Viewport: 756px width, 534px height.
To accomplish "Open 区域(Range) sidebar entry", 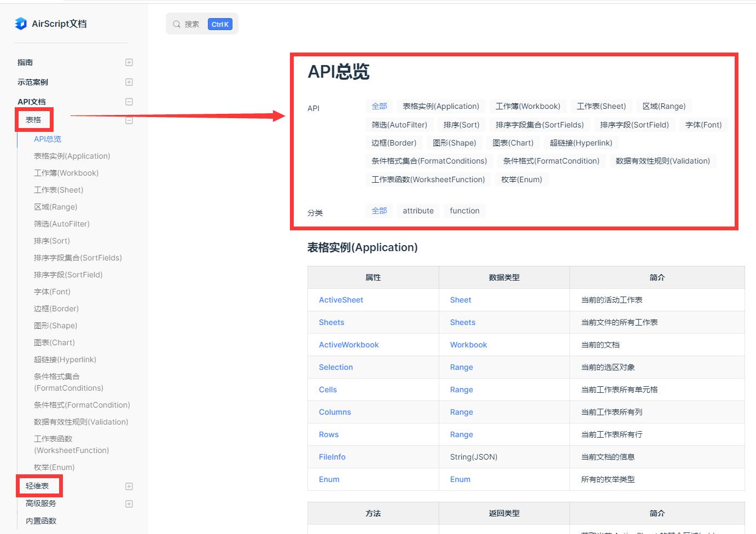I will pos(55,207).
